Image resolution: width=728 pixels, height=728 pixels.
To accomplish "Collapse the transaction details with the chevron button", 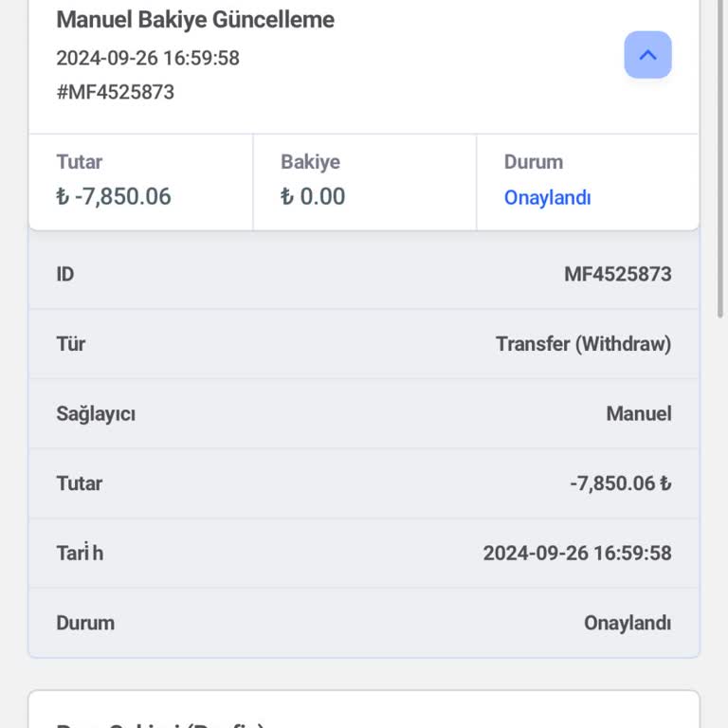I will click(x=647, y=55).
